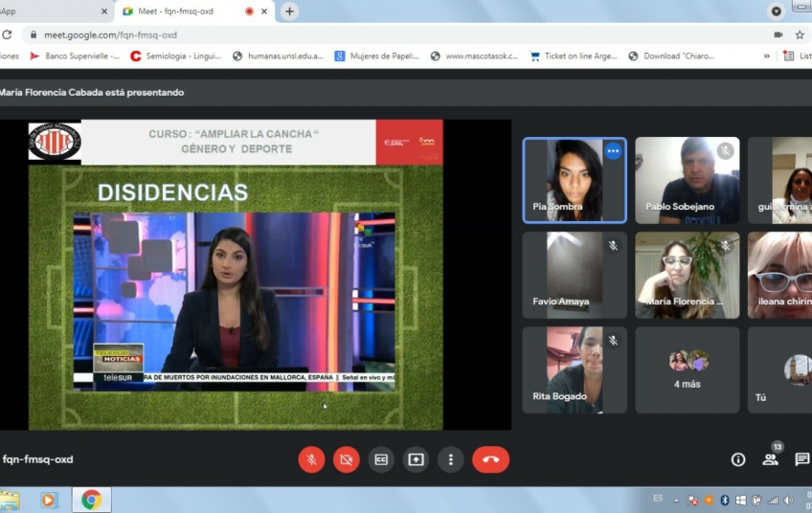Viewport: 812px width, 513px height.
Task: Open a new Chrome tab
Action: point(289,11)
